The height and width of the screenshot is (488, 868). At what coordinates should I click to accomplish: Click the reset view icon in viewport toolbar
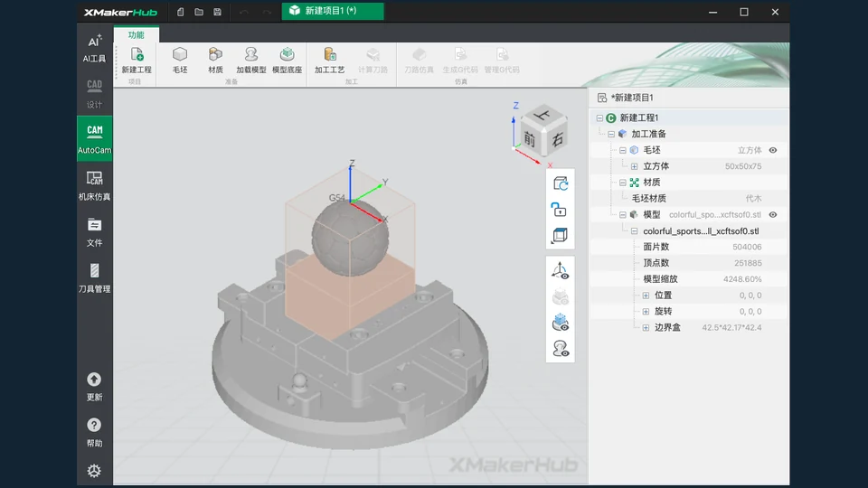pyautogui.click(x=561, y=183)
